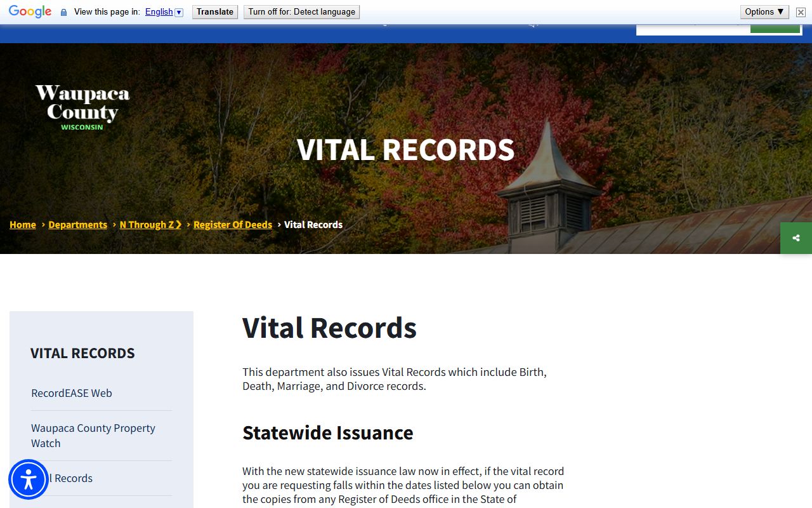
Task: Click the Translate button
Action: tap(215, 11)
